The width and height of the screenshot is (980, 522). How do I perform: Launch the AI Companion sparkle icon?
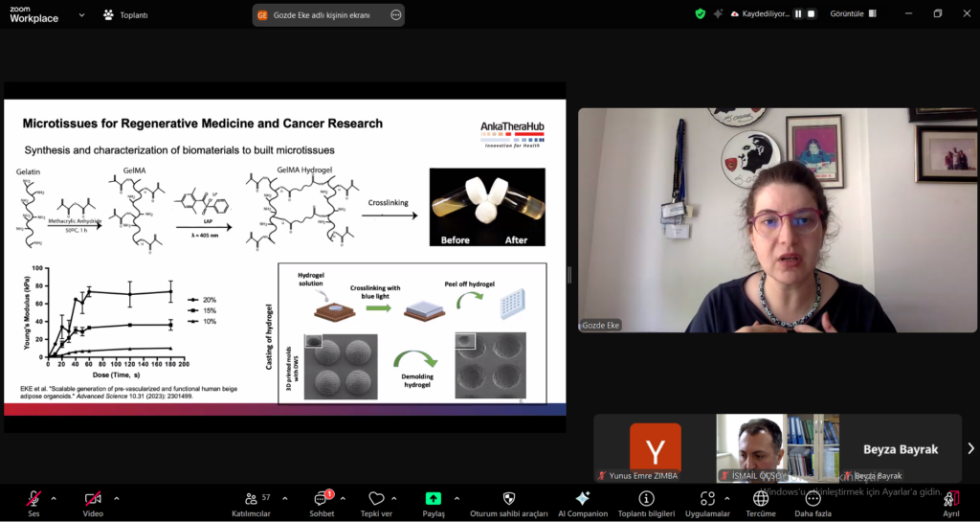pos(583,498)
